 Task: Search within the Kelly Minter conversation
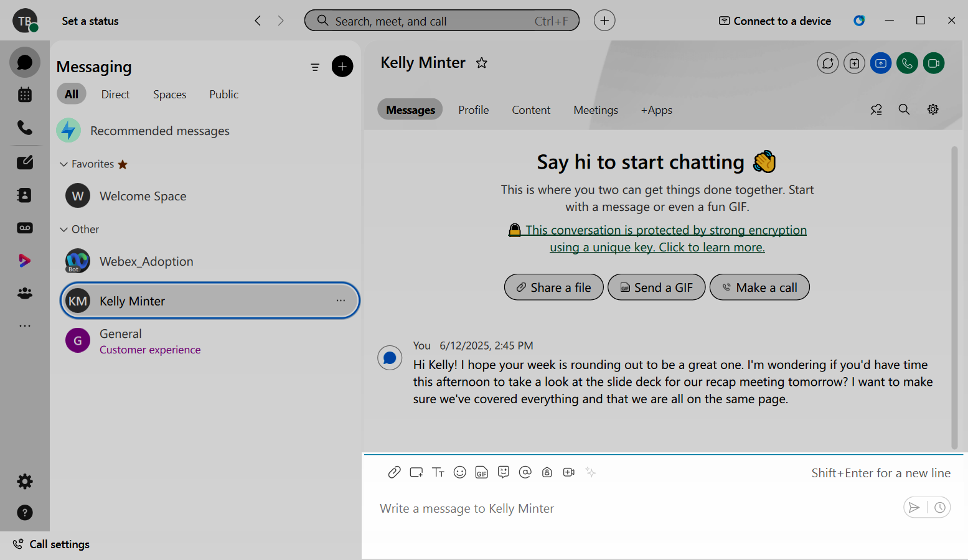pyautogui.click(x=905, y=110)
